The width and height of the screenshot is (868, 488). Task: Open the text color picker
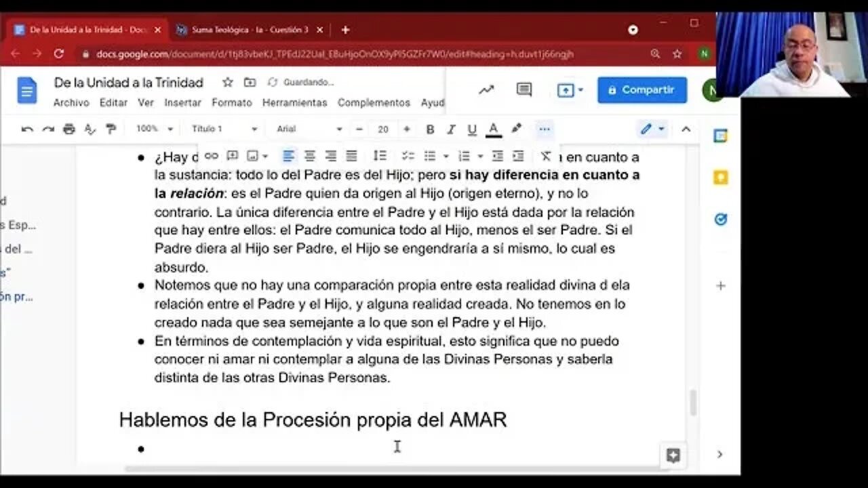494,129
